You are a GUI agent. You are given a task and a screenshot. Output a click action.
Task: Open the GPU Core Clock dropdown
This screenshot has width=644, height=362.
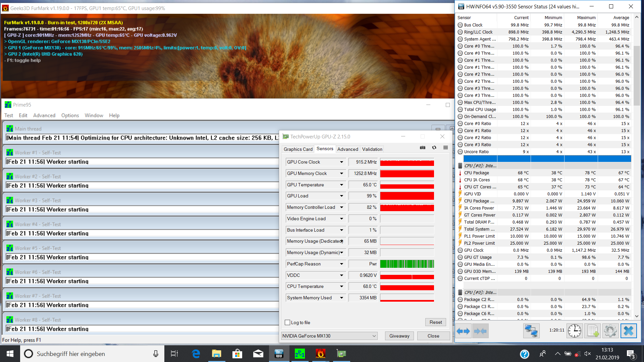(x=341, y=162)
